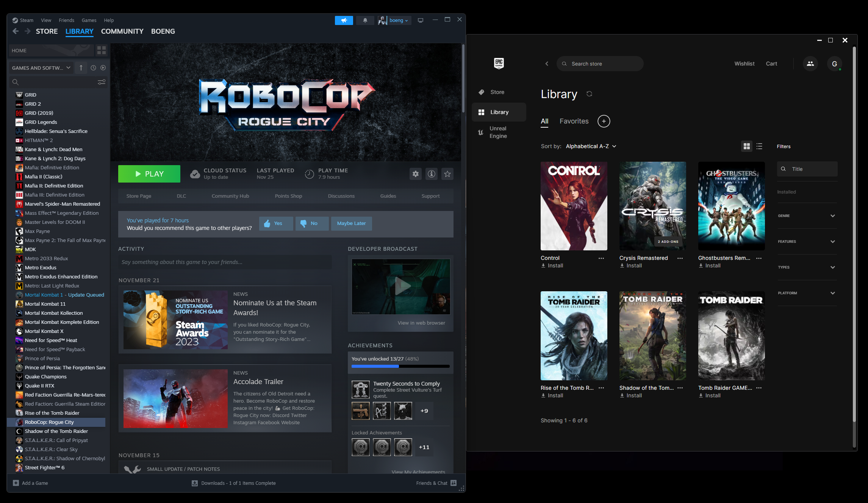This screenshot has height=503, width=868.
Task: Click the Friends & Chat icon in Steam
Action: [454, 483]
